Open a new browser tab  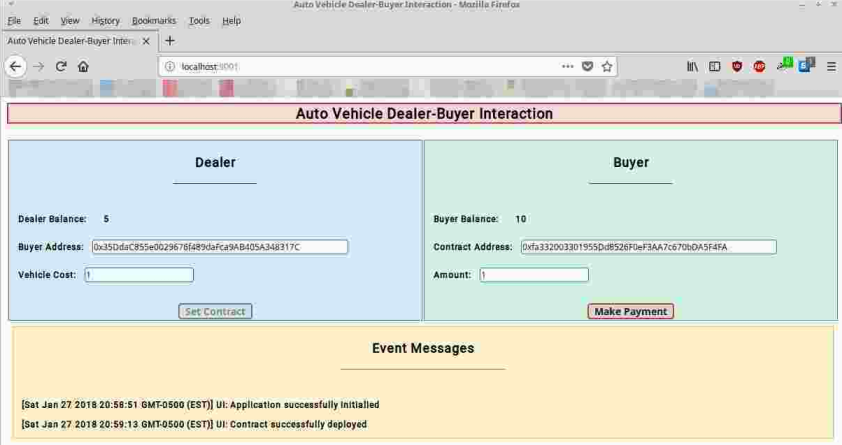pyautogui.click(x=169, y=41)
